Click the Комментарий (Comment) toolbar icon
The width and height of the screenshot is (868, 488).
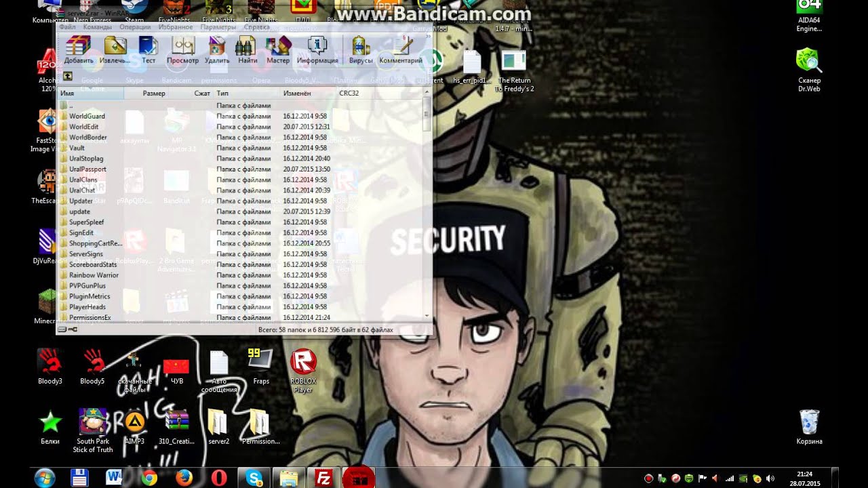pos(401,49)
